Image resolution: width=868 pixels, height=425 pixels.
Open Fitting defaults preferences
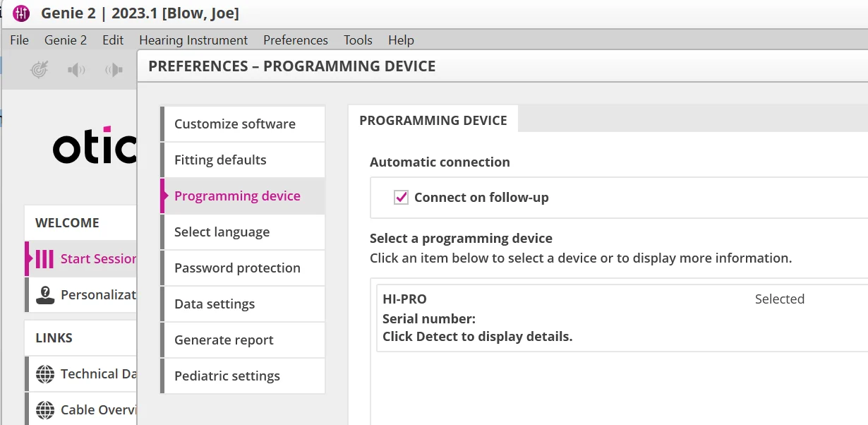243,160
